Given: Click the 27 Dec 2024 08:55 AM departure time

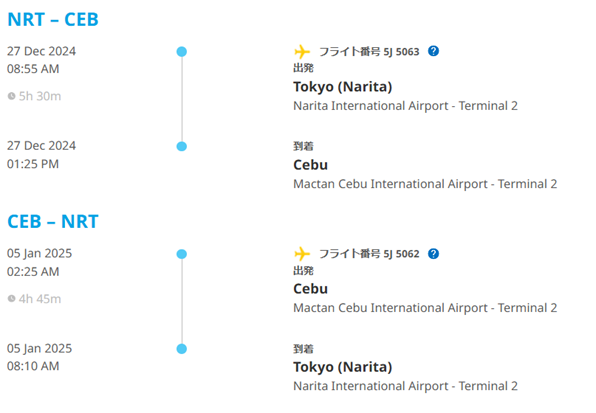Looking at the screenshot, I should pyautogui.click(x=41, y=60).
